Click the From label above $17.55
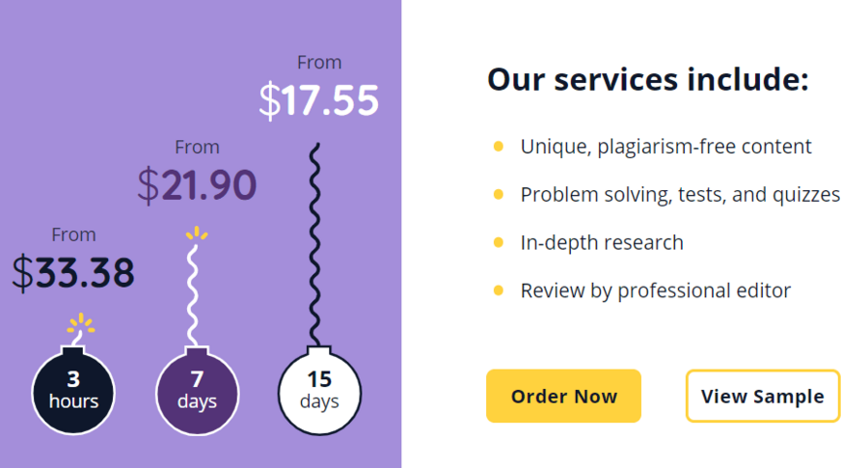The width and height of the screenshot is (868, 468). pyautogui.click(x=319, y=63)
